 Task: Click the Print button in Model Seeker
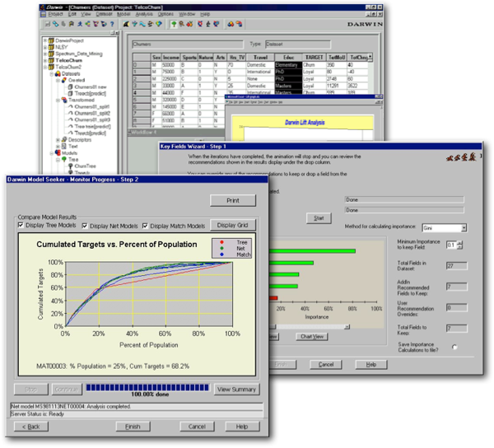tap(233, 200)
